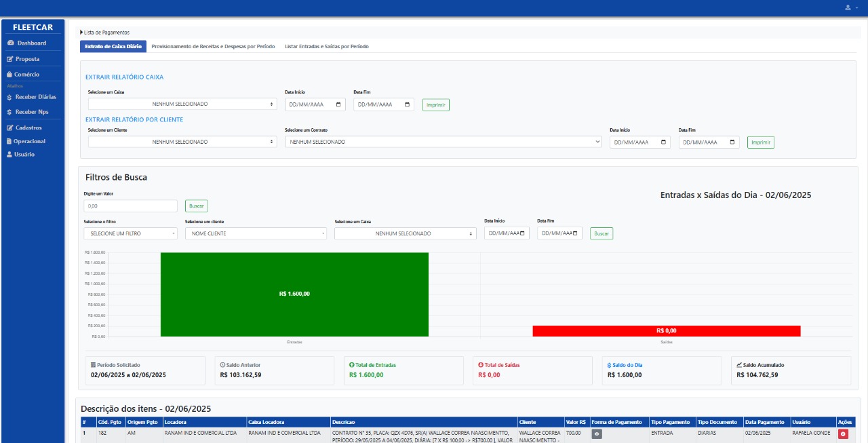Open the Selecione um Filtro dropdown
Screen dimensions: 868x443
(130, 233)
